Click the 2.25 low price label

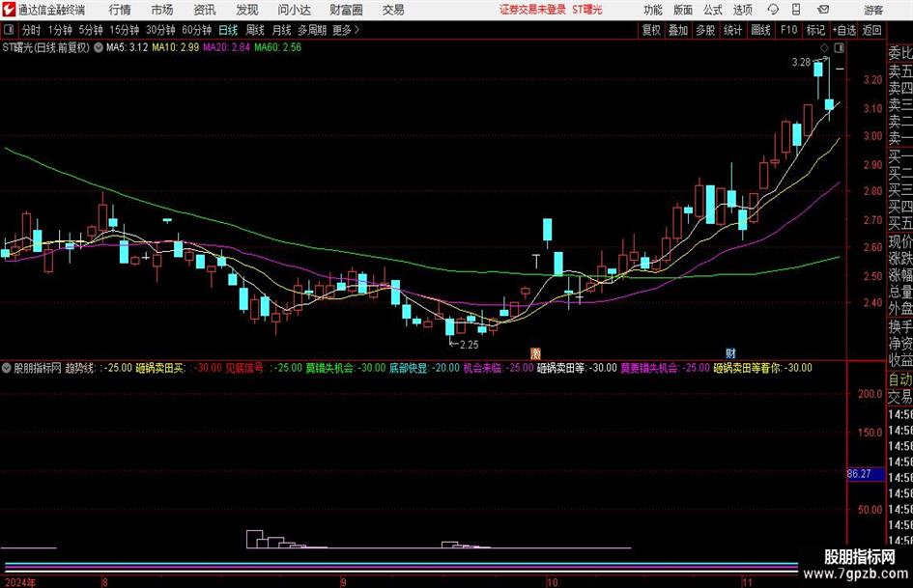(x=470, y=345)
